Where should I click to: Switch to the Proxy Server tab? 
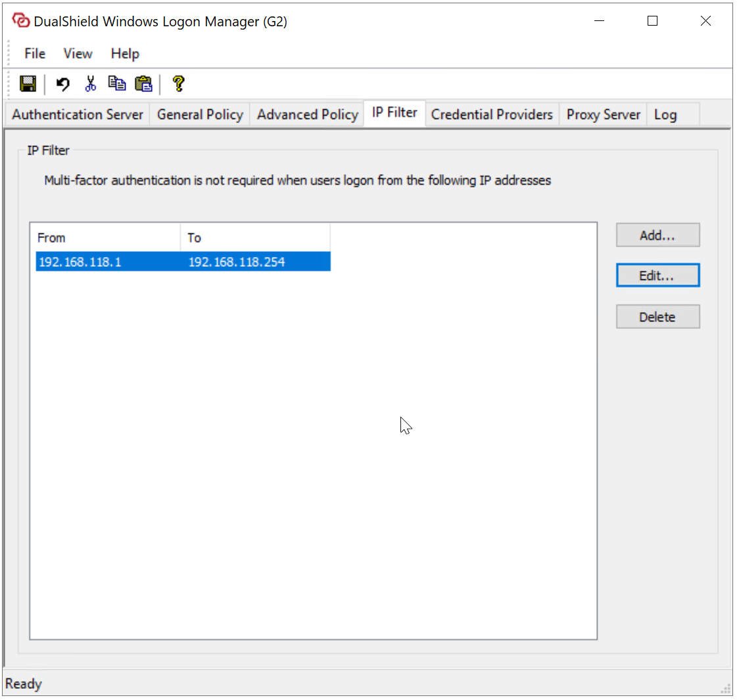pyautogui.click(x=604, y=114)
